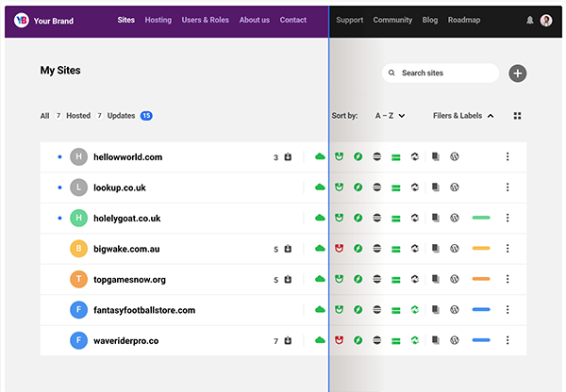Open the user profile avatar
The image size is (566, 392).
point(546,20)
